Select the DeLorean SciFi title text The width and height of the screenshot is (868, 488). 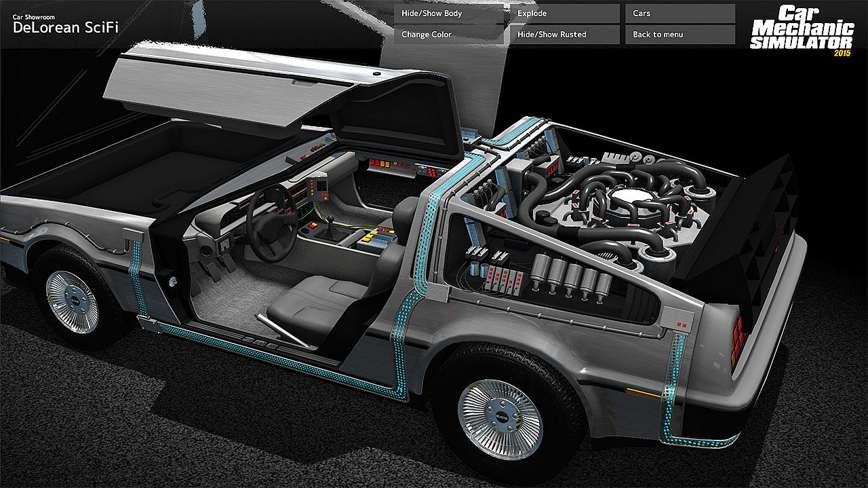[x=65, y=27]
